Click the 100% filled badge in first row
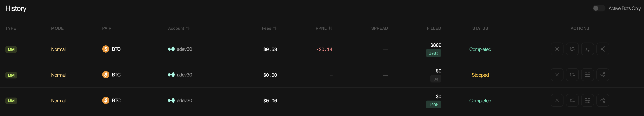This screenshot has height=116, width=644. pos(433,53)
